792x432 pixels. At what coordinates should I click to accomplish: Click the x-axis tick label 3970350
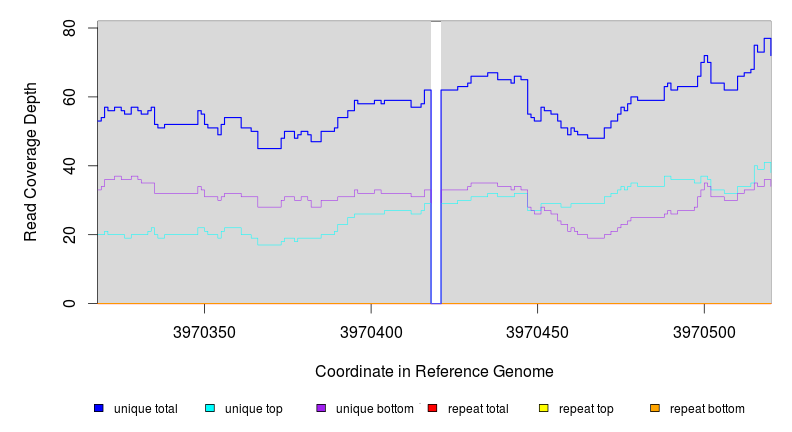coord(204,330)
